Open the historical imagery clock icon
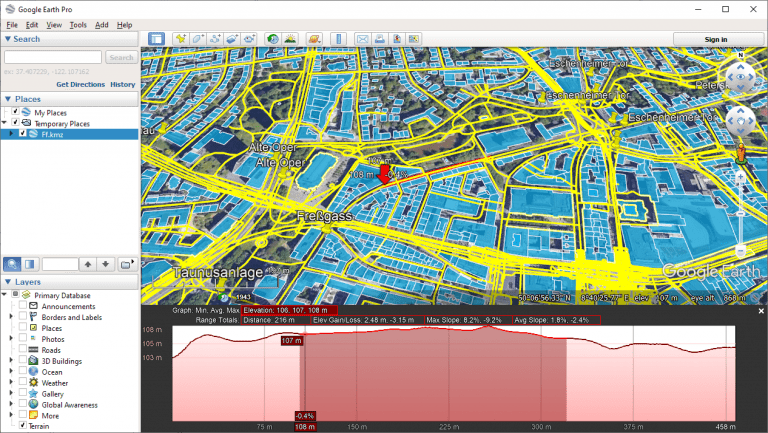This screenshot has width=768, height=433. (x=272, y=39)
